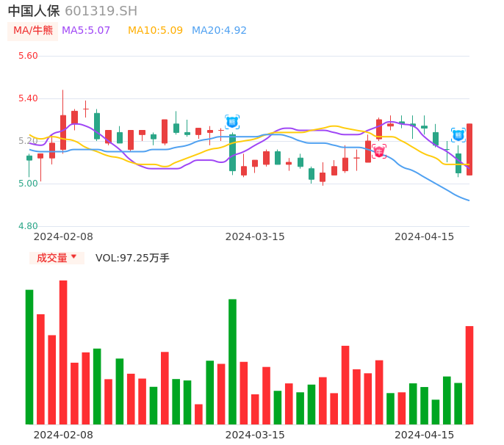The height and width of the screenshot is (445, 504).
Task: Click the red dropdown arrow beside 成交量
Action: pos(73,257)
